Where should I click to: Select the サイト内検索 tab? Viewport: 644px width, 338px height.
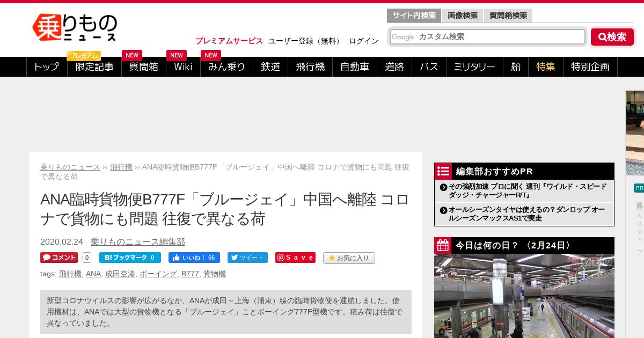414,16
